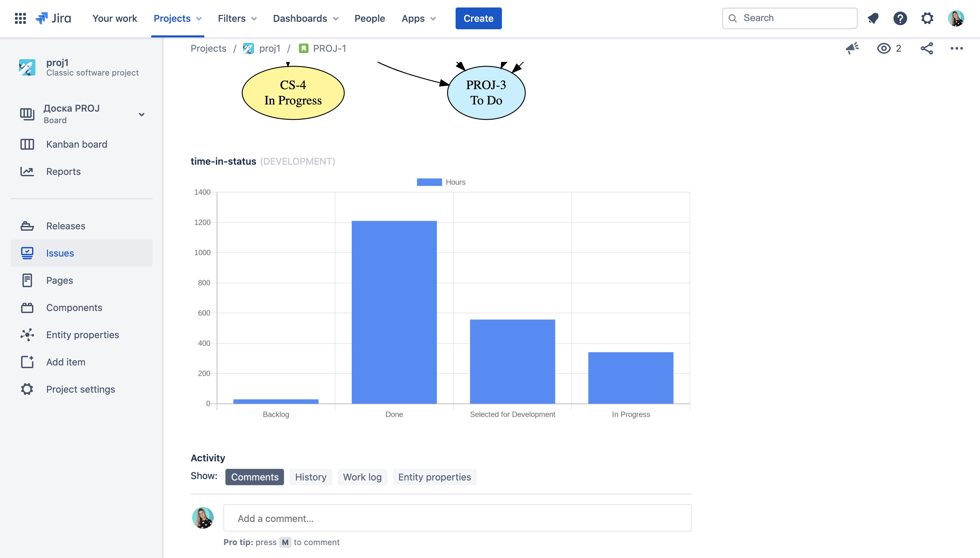Click the Done bar in chart
Viewport: 980px width, 558px height.
pyautogui.click(x=394, y=312)
